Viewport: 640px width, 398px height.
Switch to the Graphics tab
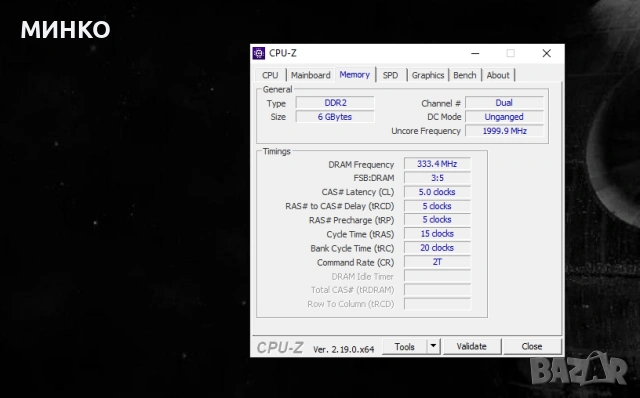tap(428, 75)
